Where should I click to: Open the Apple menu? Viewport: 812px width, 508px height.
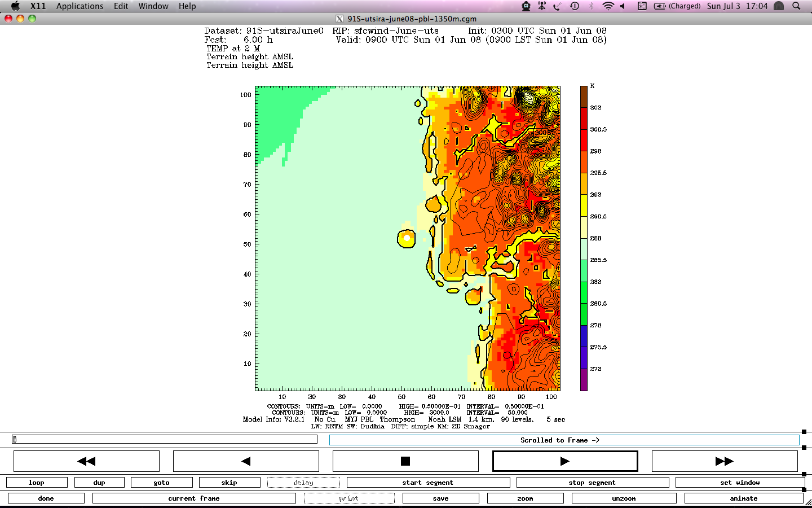(x=15, y=6)
